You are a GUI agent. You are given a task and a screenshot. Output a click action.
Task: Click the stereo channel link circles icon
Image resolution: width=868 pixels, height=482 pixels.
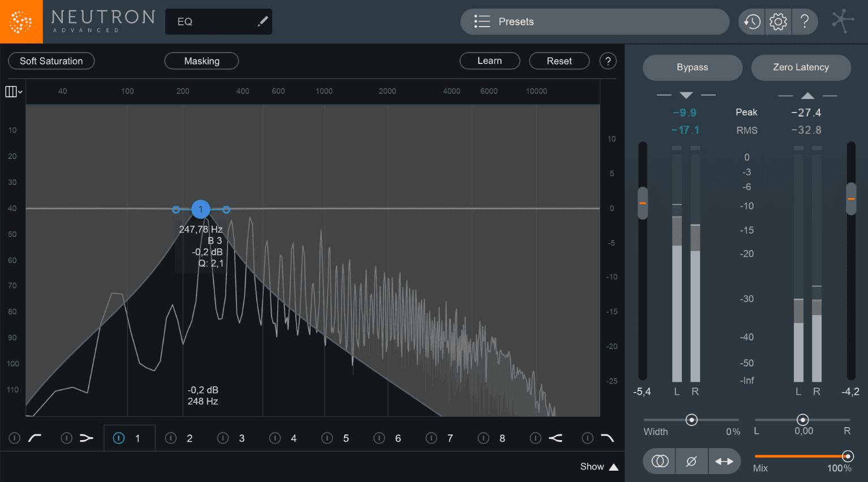660,461
